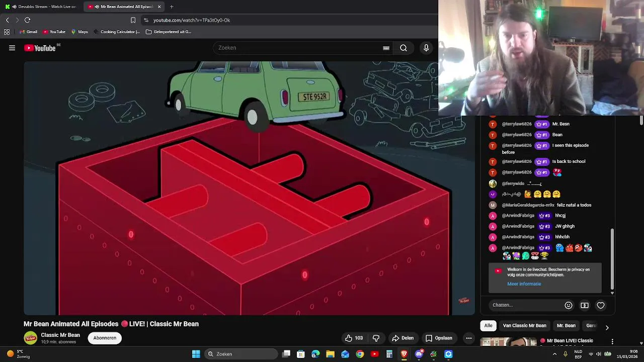Send heart reaction in live chat
Viewport: 644px width, 362px height.
click(601, 305)
